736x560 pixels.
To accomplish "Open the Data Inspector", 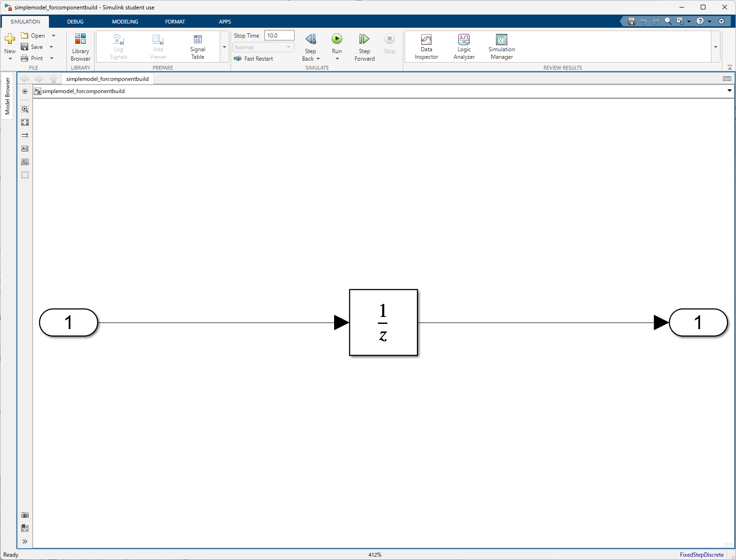I will tap(426, 47).
